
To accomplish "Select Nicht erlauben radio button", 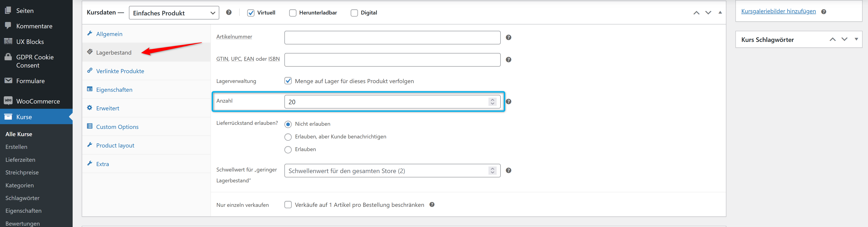I will coord(288,124).
